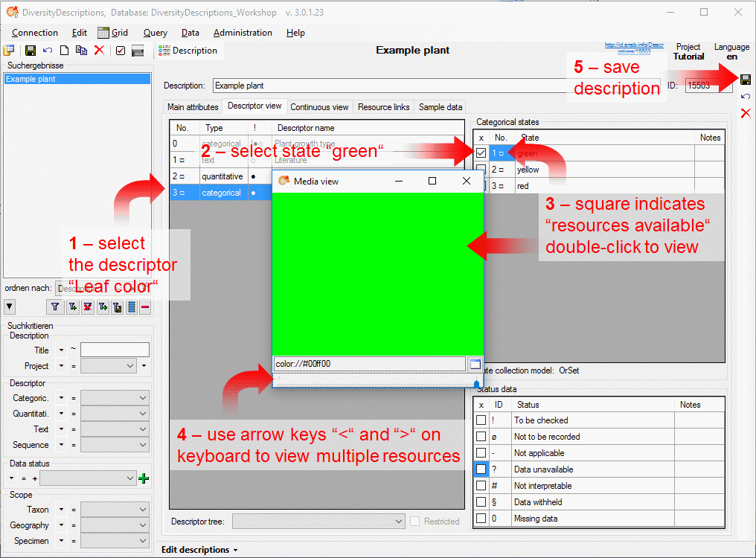Open the Taxon scope combo box
Screen dimensions: 756x558
coord(115,510)
